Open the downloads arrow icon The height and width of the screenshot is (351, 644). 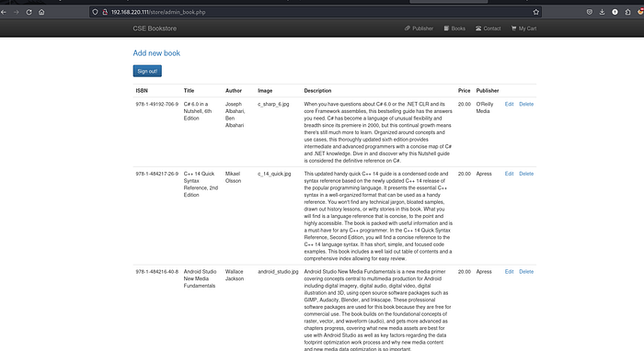[602, 12]
